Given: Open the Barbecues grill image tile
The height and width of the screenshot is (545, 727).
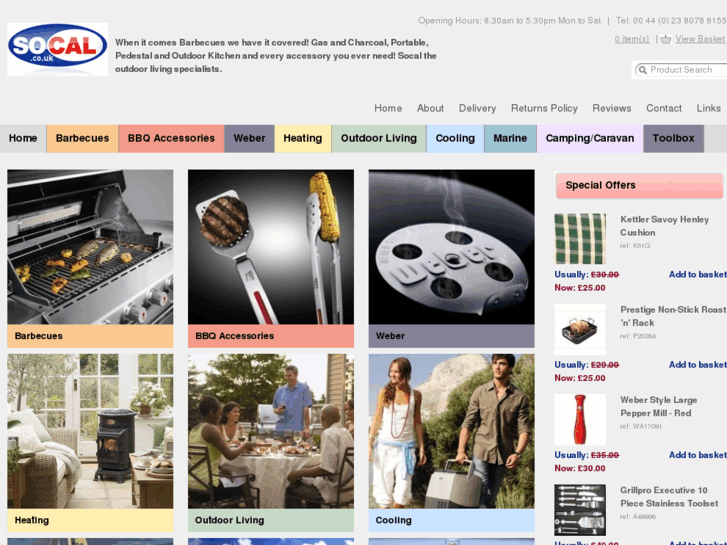Looking at the screenshot, I should coord(90,247).
